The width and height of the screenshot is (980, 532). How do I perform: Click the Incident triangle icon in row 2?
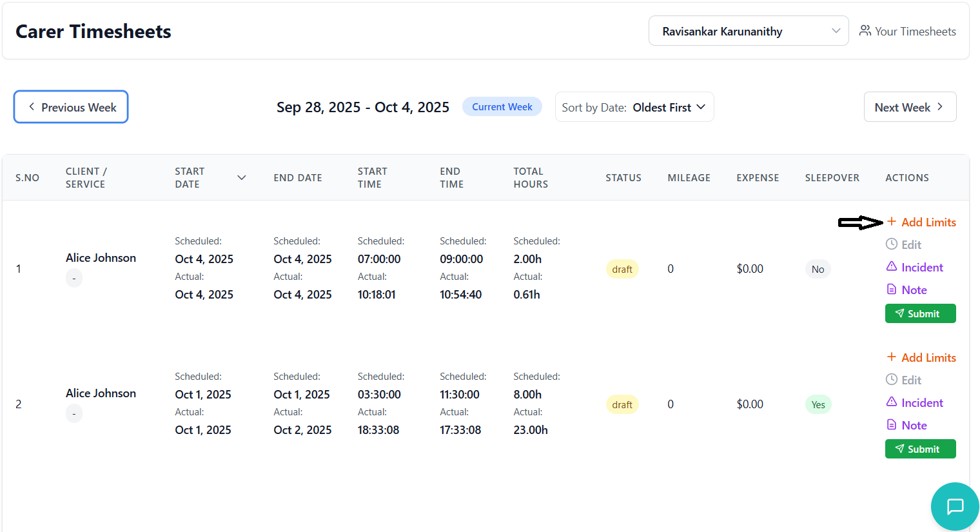pos(892,402)
